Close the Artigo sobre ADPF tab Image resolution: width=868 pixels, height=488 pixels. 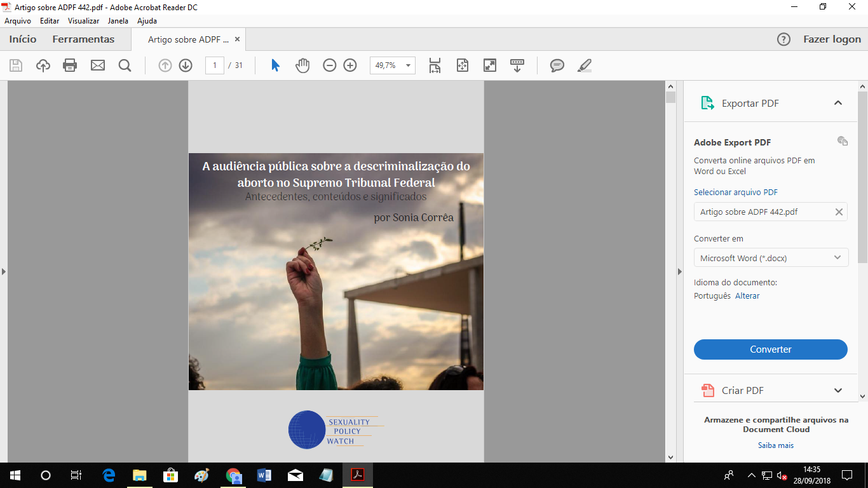(x=238, y=39)
